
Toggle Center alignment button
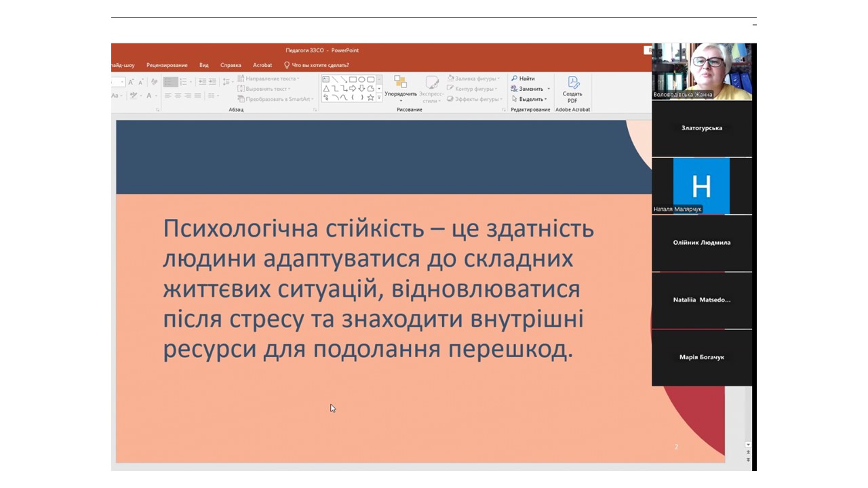[178, 96]
